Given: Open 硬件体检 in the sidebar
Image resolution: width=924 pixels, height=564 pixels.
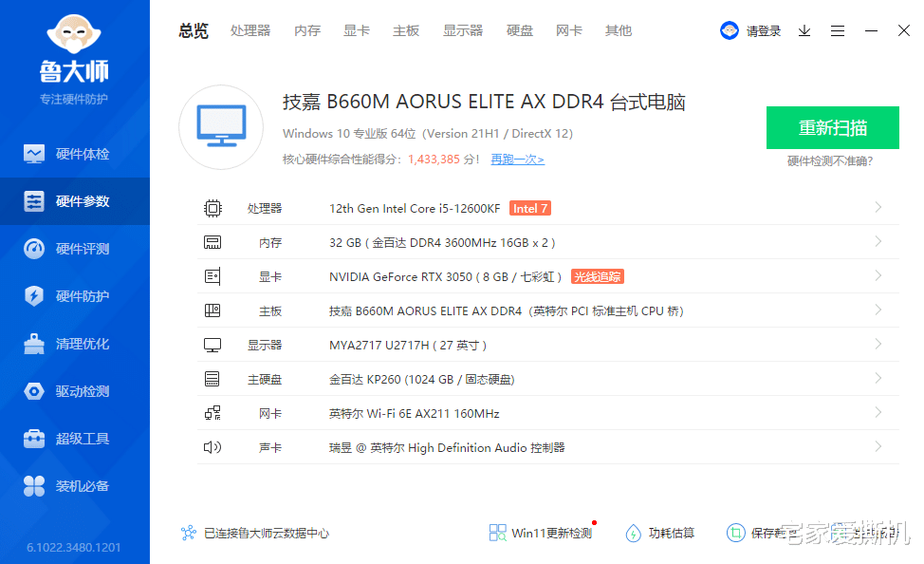Looking at the screenshot, I should coord(74,153).
